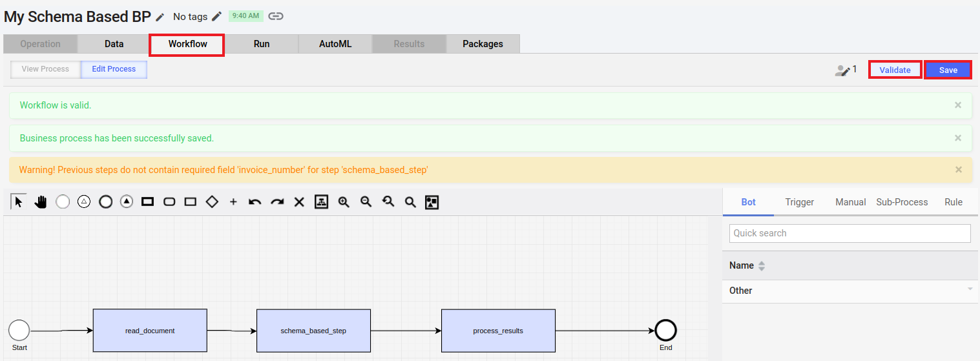Pick the circle with filled triangle tool
The image size is (980, 361).
127,202
